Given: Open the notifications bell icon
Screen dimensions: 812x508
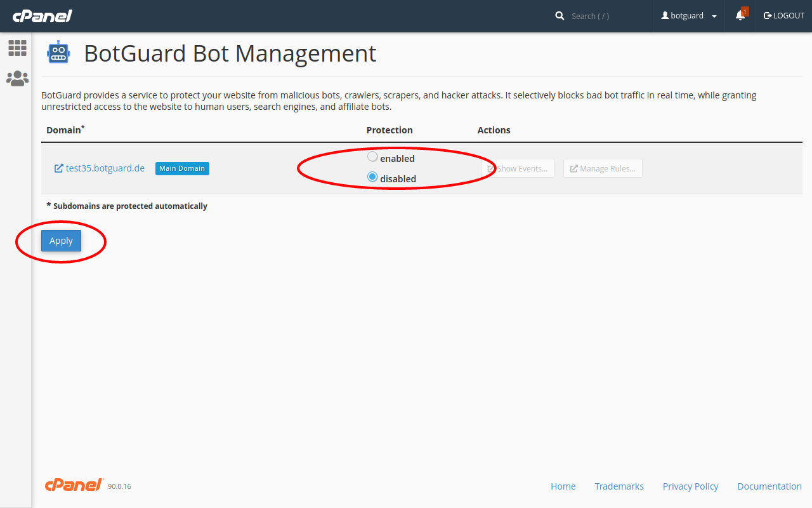Looking at the screenshot, I should click(740, 15).
